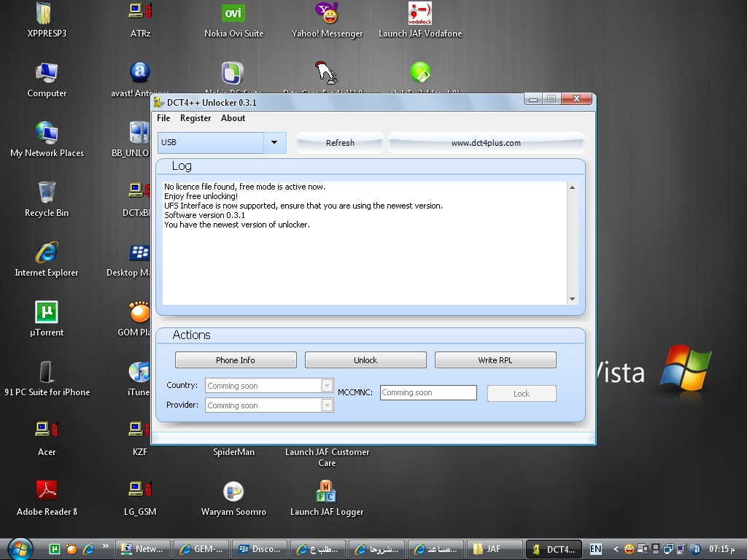Show hidden tray icons arrow
This screenshot has width=747, height=560.
[x=616, y=549]
